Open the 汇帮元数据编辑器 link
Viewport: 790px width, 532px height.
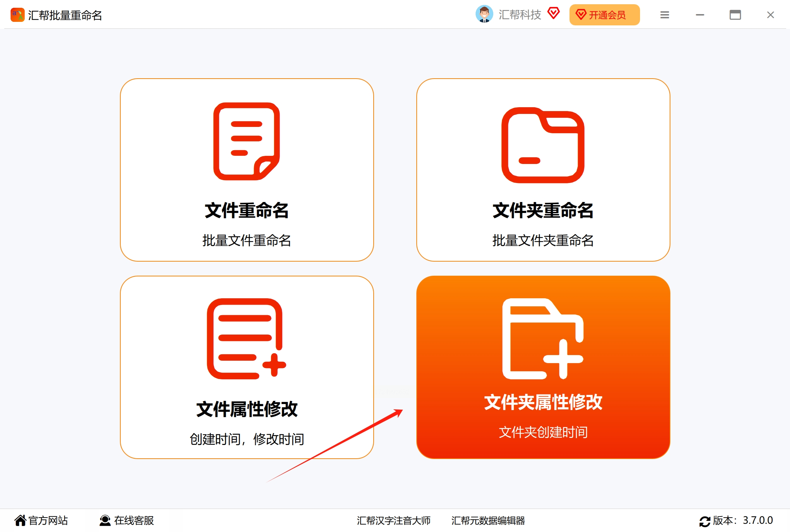pyautogui.click(x=488, y=520)
